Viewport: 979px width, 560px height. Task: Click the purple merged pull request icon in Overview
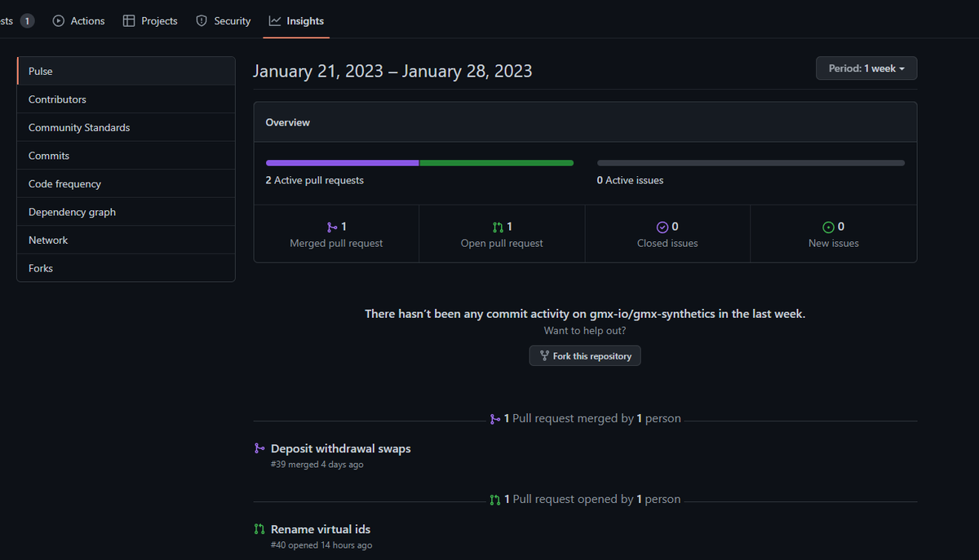pos(333,227)
